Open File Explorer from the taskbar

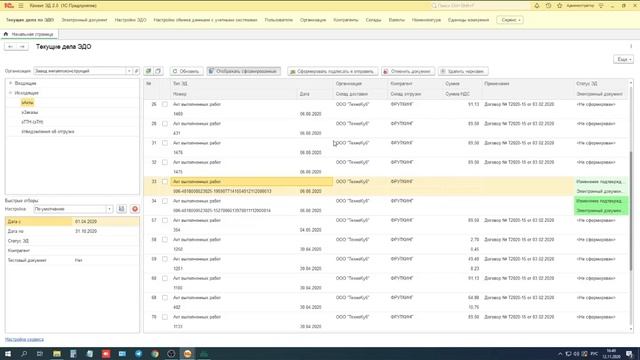coord(57,353)
